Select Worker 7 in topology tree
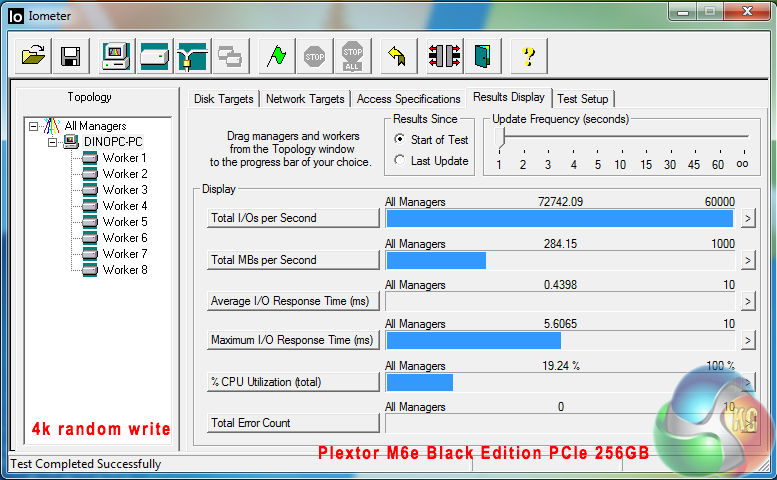The image size is (777, 480). [x=125, y=254]
